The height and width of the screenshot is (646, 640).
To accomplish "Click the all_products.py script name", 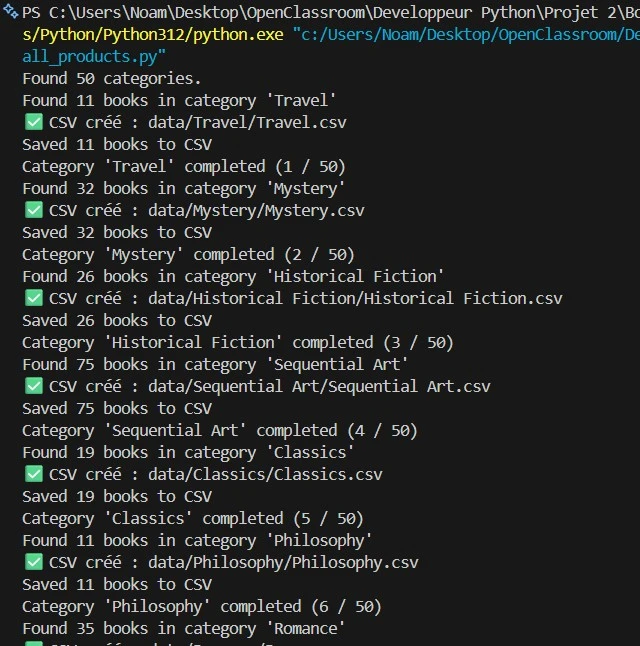I will [x=94, y=56].
